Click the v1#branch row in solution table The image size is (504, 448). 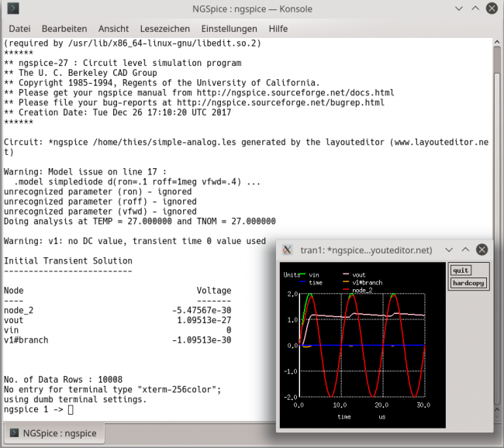[x=117, y=340]
